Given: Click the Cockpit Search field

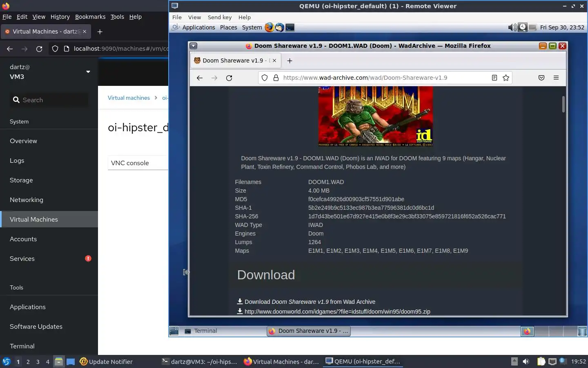Looking at the screenshot, I should [49, 100].
